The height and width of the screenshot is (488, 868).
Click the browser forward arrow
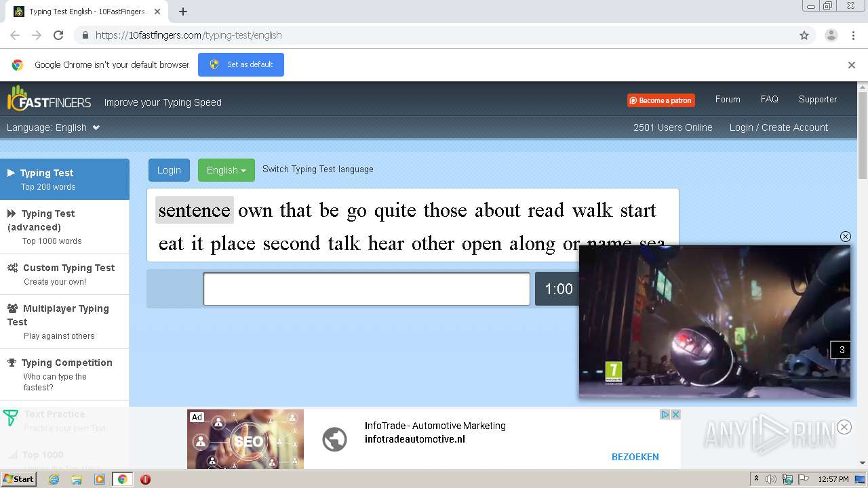click(x=37, y=35)
